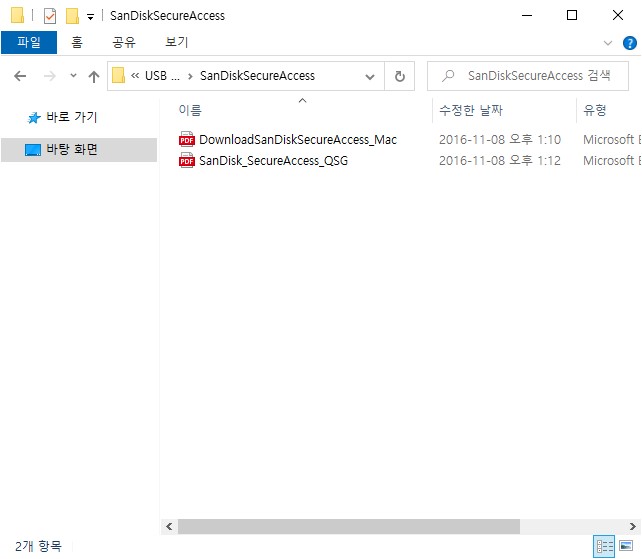Click the type cell of DownloadSanDiskSecureAccess_Mac
Image resolution: width=642 pixels, height=559 pixels.
612,140
